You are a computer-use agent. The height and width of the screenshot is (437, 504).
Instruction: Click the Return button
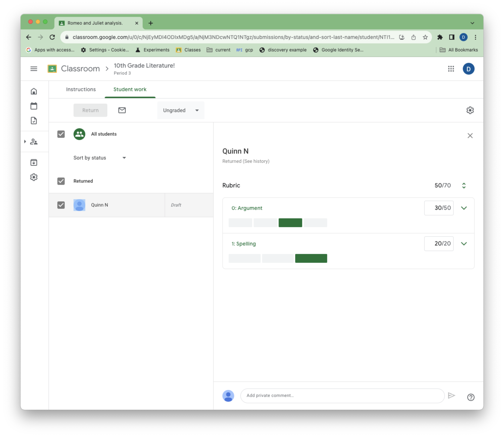(x=90, y=110)
